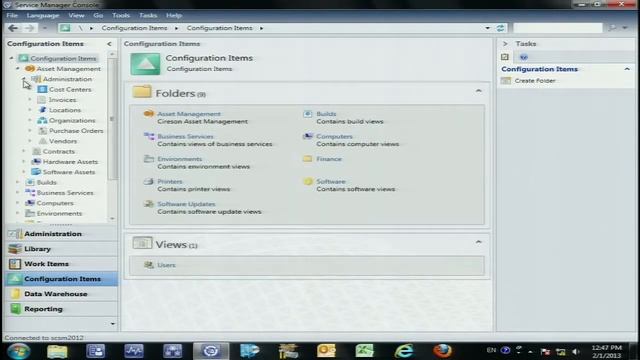This screenshot has width=640, height=360.
Task: Open the Language menu
Action: click(43, 16)
